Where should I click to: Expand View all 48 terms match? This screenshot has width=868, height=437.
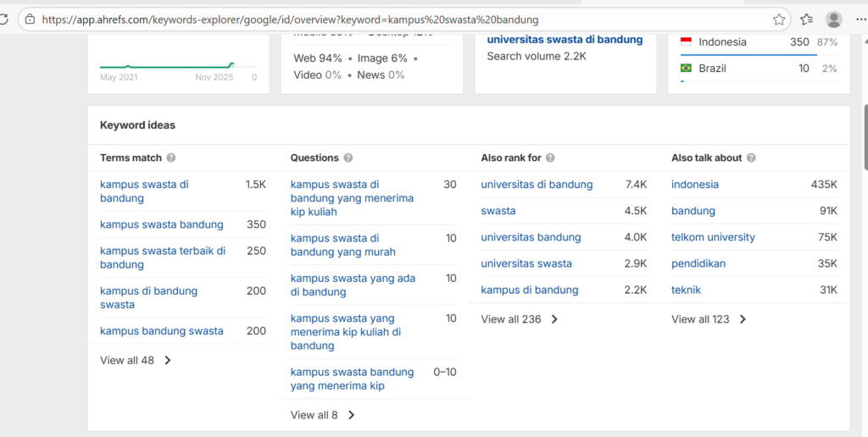(136, 360)
